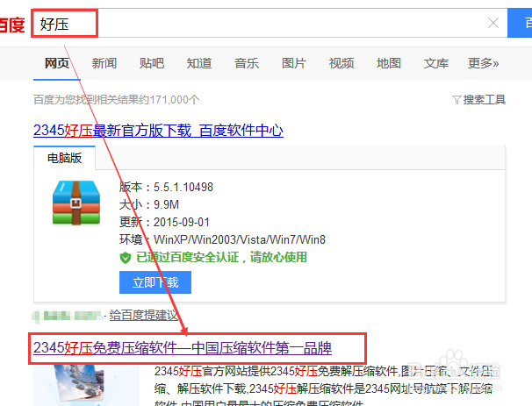The height and width of the screenshot is (406, 532).
Task: Click the Baidu logo
Action: (12, 25)
